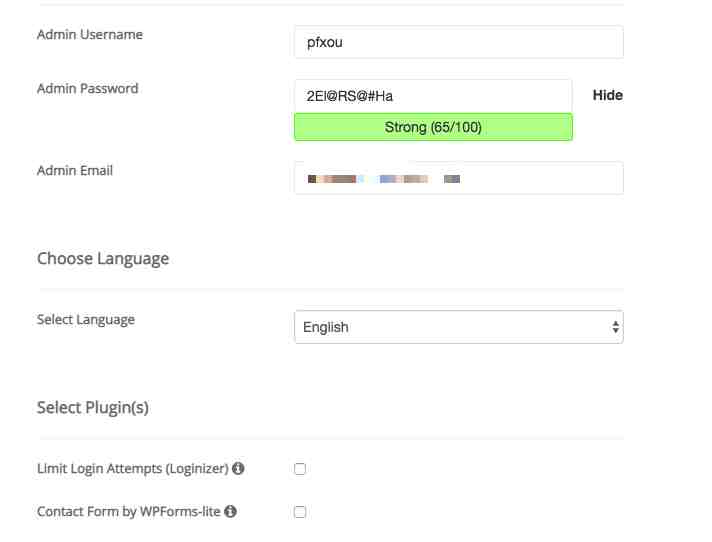712x542 pixels.
Task: Click the green Strong (65/100) strength bar
Action: coord(433,127)
